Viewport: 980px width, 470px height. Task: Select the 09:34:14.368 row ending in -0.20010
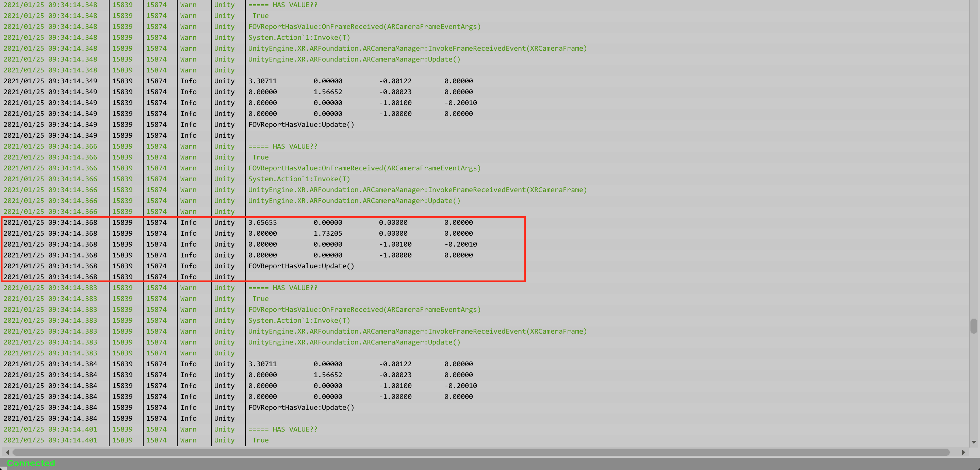pos(460,244)
